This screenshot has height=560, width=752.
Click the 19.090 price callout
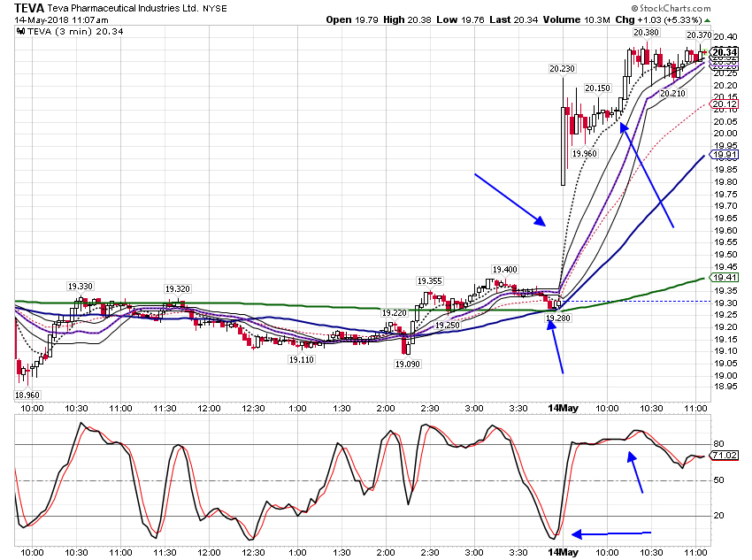pyautogui.click(x=408, y=364)
